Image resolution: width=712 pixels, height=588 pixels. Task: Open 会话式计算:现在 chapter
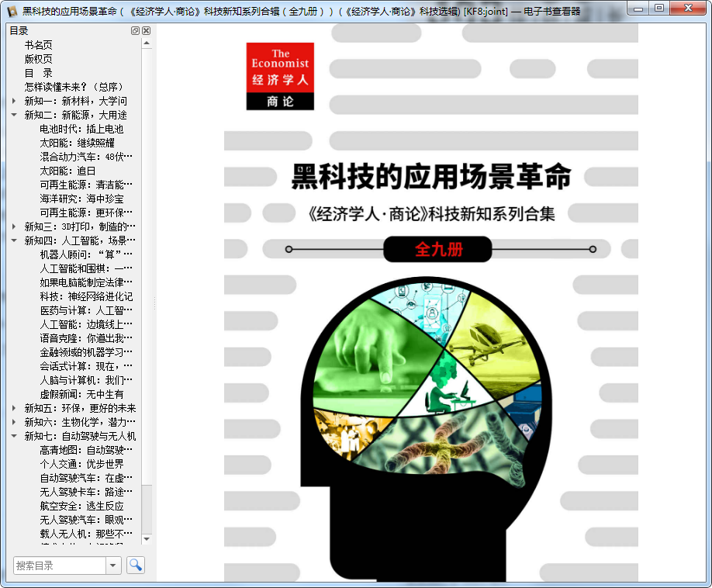point(86,366)
